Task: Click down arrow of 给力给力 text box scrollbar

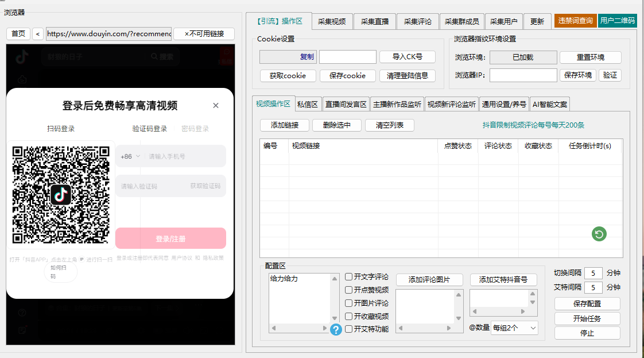Action: tap(335, 318)
